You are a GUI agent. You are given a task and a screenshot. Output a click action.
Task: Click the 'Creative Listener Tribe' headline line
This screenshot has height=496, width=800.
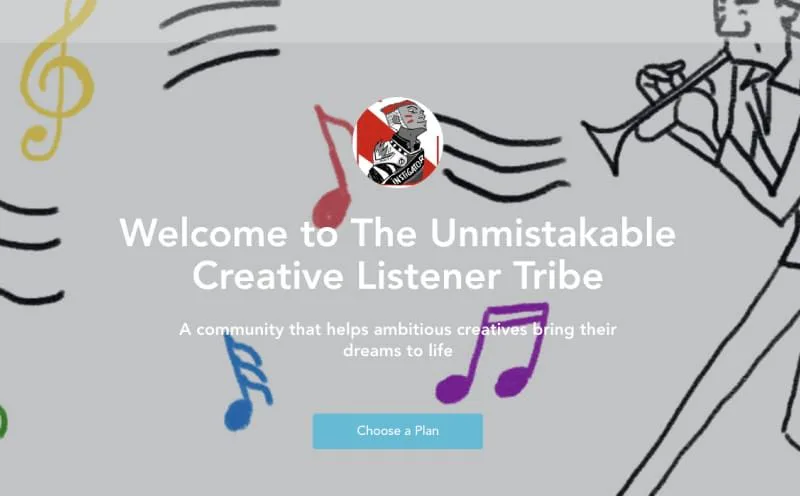[397, 276]
